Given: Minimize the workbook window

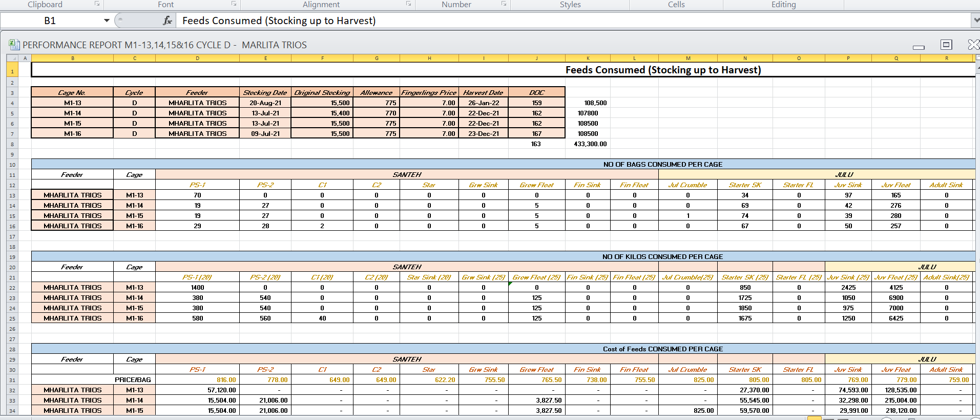Looking at the screenshot, I should coord(919,46).
